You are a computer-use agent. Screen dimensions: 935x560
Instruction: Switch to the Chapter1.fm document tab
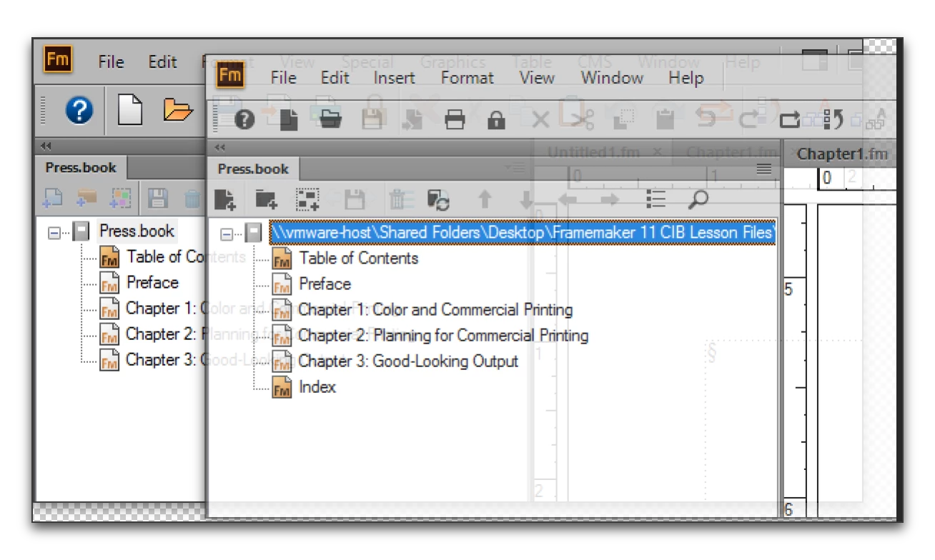pyautogui.click(x=842, y=154)
